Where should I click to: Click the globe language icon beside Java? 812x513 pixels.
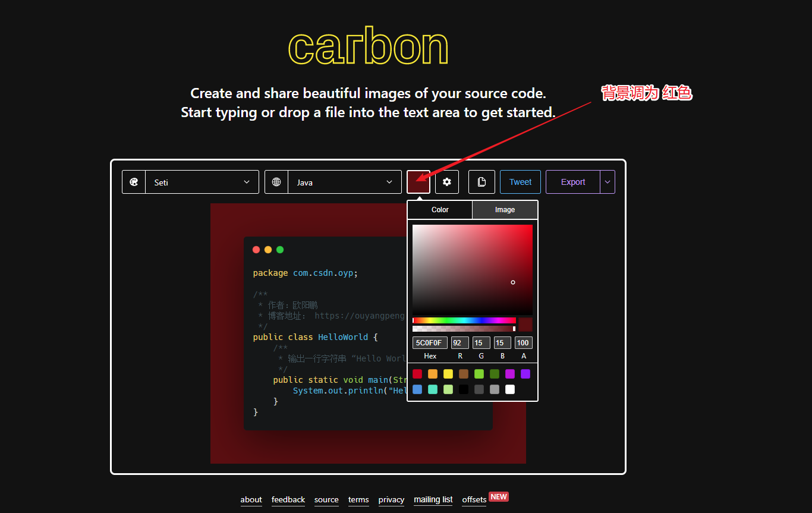(276, 182)
